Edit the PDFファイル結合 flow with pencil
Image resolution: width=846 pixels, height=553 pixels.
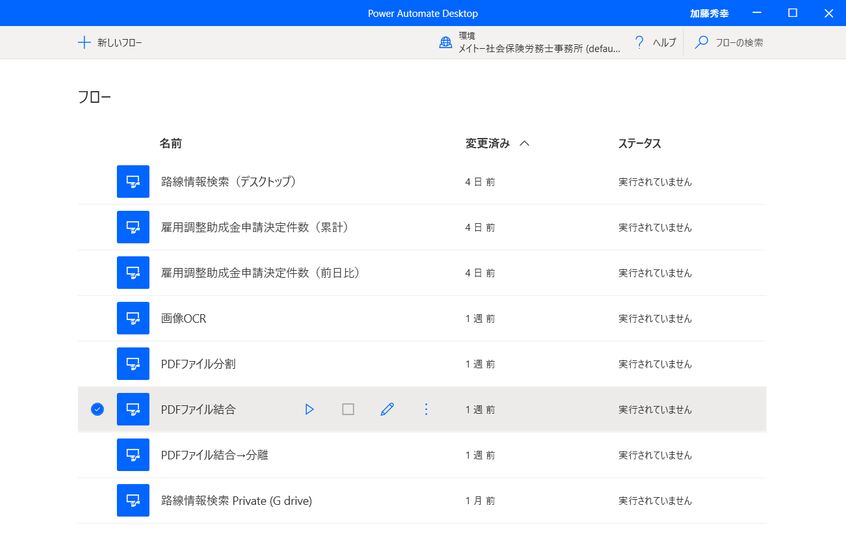click(387, 409)
